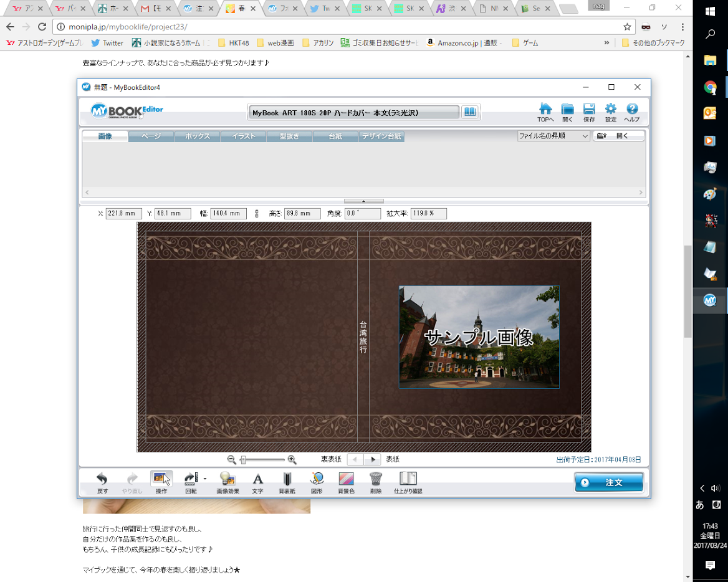Select the 文字 text tool

(x=257, y=479)
